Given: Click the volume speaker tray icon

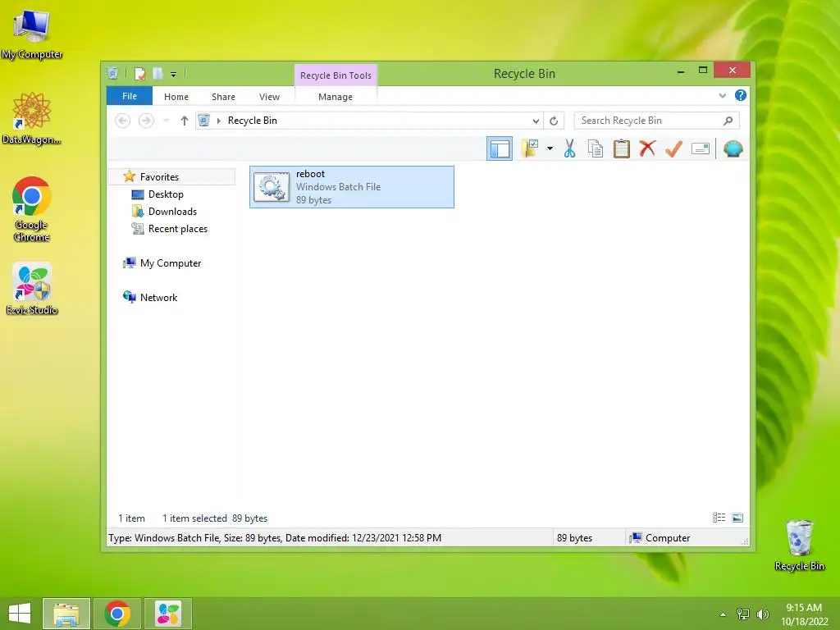Looking at the screenshot, I should [762, 614].
